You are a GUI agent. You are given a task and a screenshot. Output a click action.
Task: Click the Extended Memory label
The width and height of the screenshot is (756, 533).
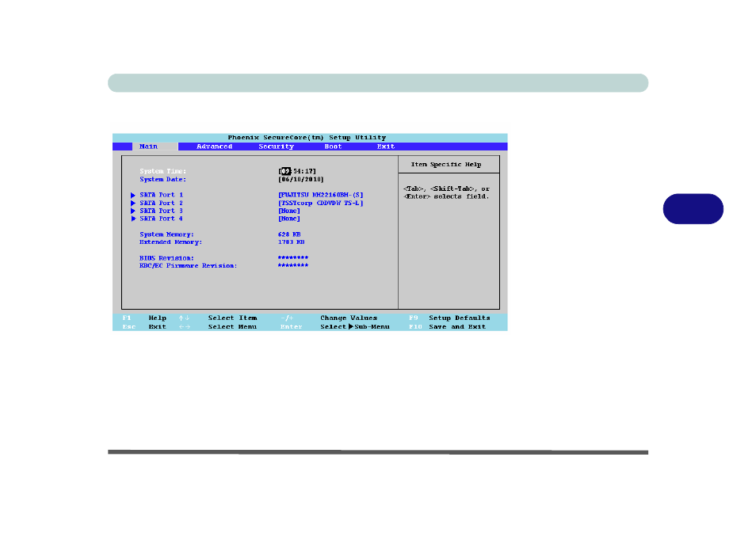[x=170, y=242]
